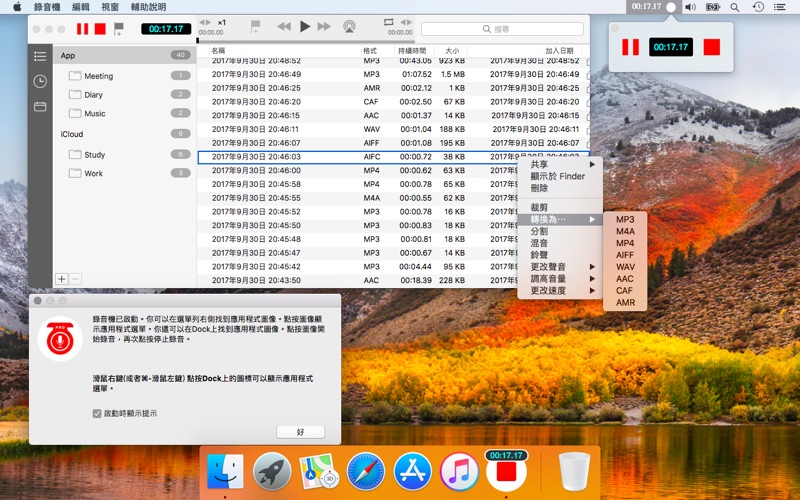Choose 混音 from the context menu

(x=560, y=243)
